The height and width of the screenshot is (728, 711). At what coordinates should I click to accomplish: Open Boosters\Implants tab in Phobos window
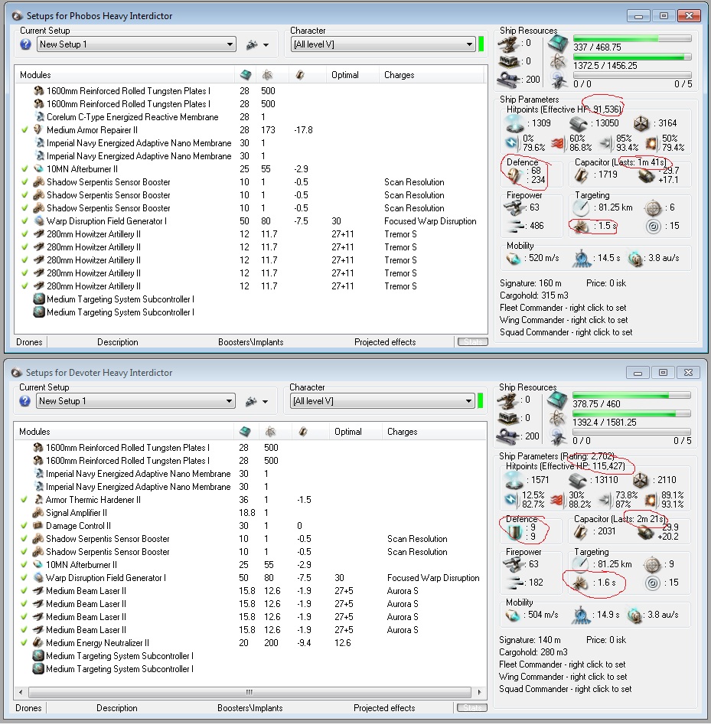coord(250,342)
